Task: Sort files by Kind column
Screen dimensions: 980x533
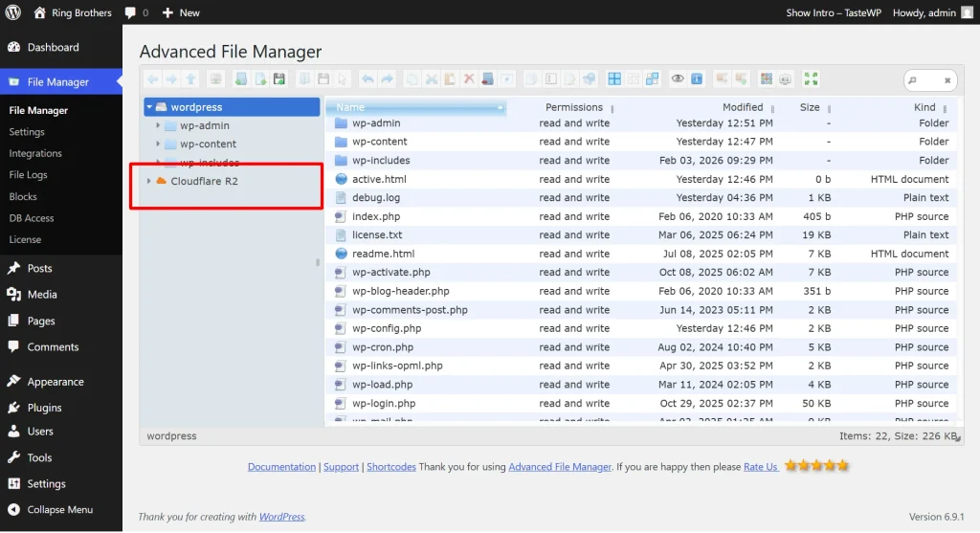Action: 924,107
